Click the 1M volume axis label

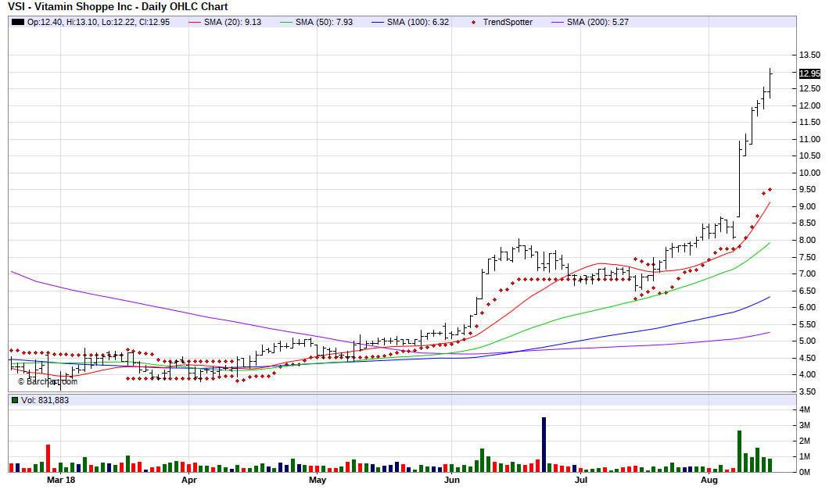805,456
